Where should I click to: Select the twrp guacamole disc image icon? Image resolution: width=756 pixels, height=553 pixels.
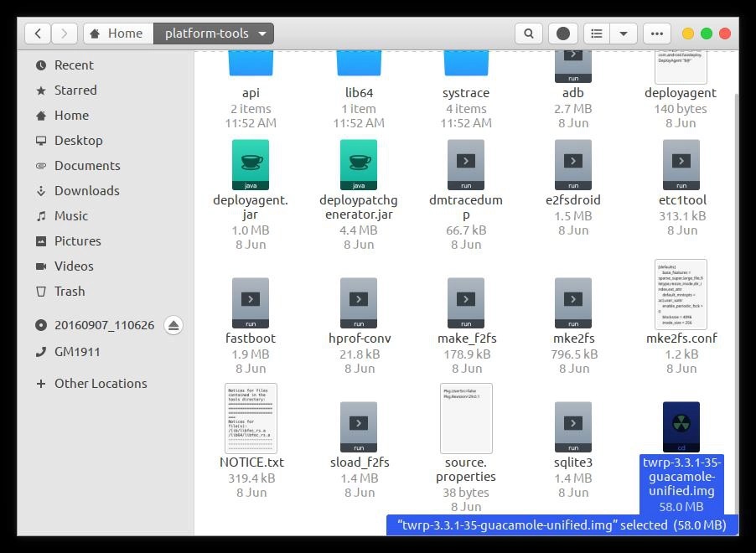pyautogui.click(x=681, y=426)
